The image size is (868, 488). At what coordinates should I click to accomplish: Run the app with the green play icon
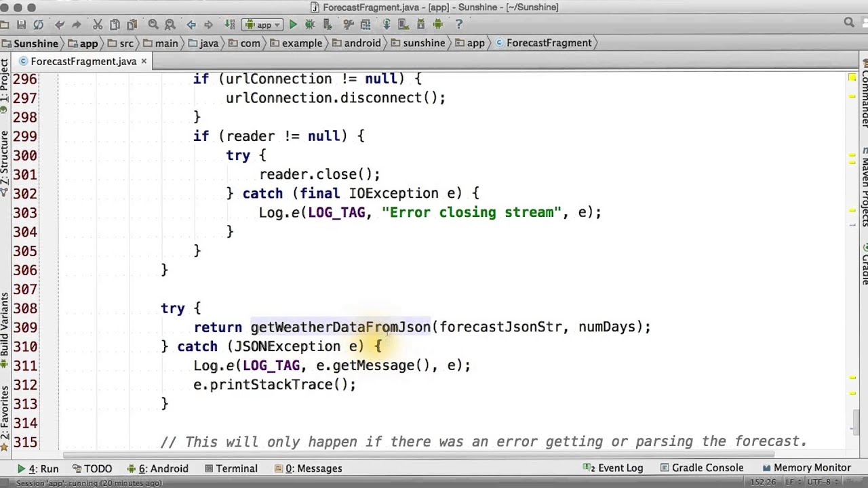[293, 24]
